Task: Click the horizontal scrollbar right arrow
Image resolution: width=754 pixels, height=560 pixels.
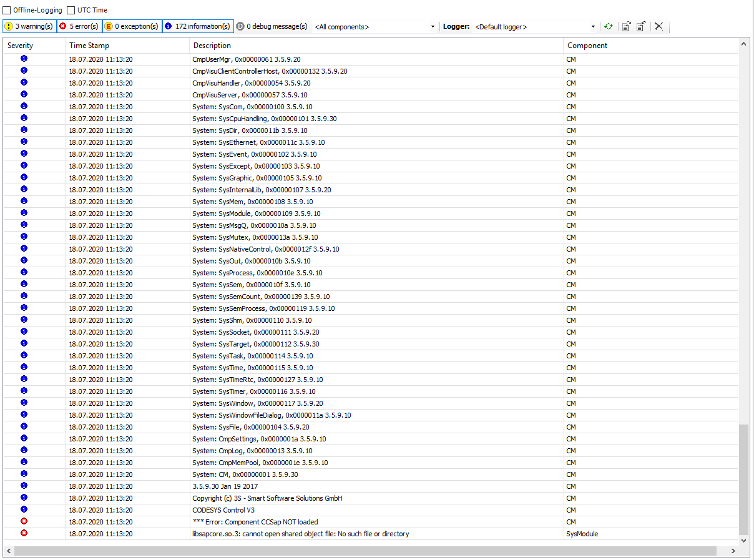Action: [x=733, y=551]
